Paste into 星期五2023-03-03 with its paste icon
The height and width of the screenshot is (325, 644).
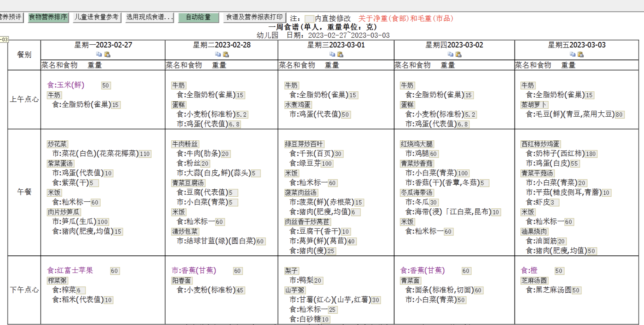pyautogui.click(x=581, y=54)
